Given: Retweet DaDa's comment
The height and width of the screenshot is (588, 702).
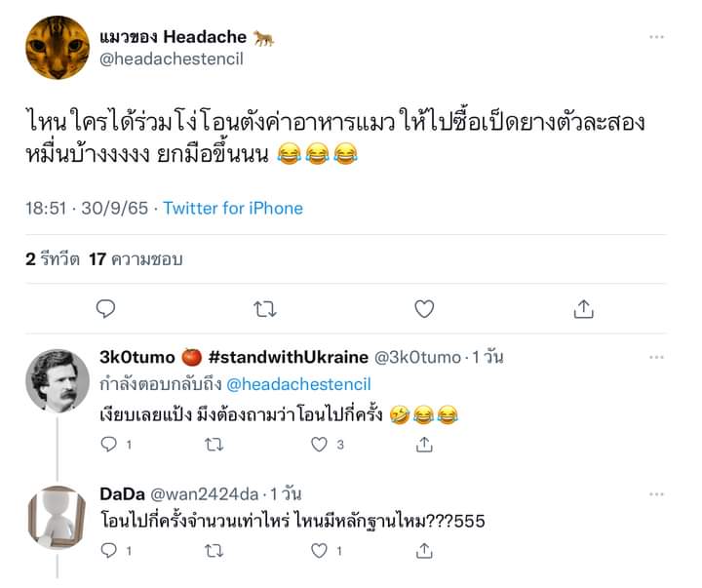Looking at the screenshot, I should click(x=214, y=551).
